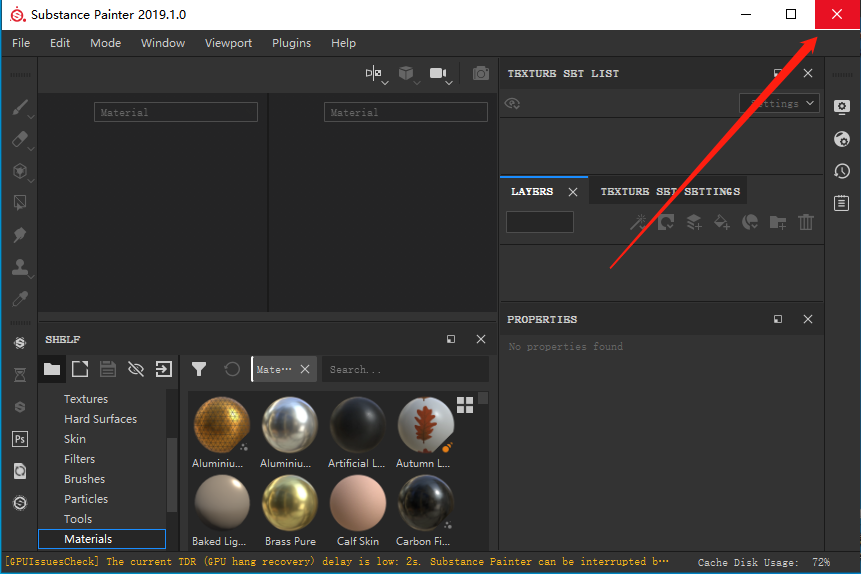Select the Hard Surfaces shelf category
Screen dimensions: 861x574
click(100, 419)
